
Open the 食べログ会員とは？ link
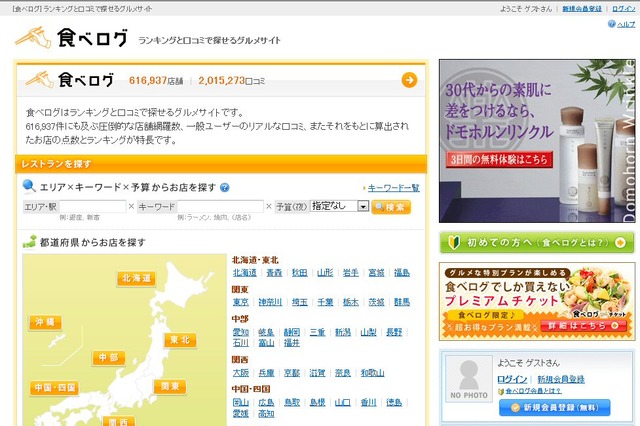pyautogui.click(x=533, y=391)
